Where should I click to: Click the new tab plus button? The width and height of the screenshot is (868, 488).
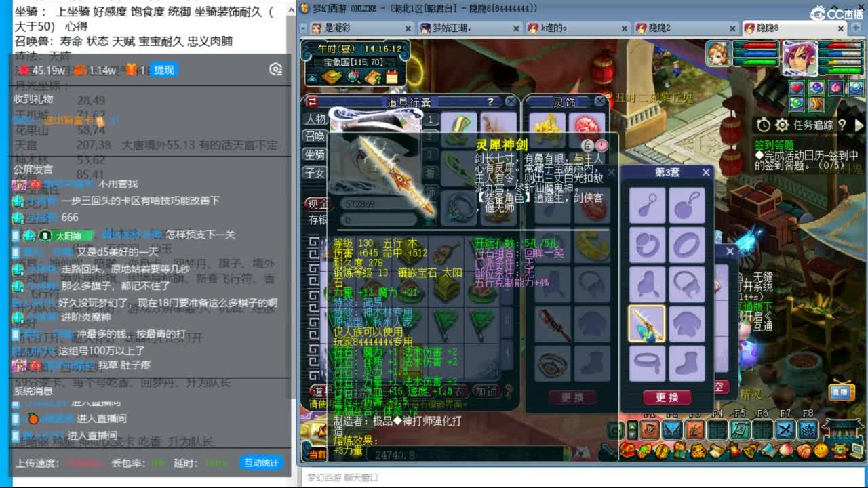(x=856, y=28)
